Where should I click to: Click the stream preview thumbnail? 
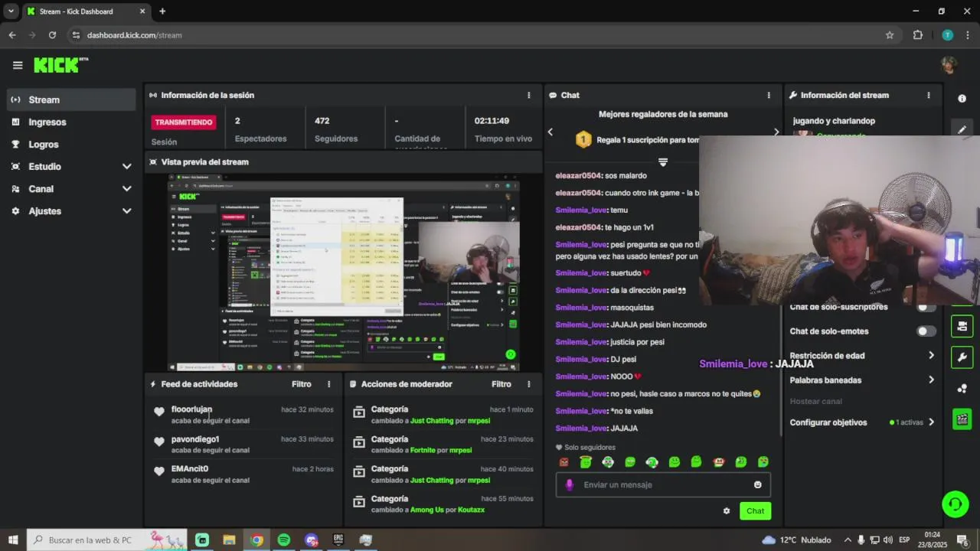pyautogui.click(x=344, y=272)
